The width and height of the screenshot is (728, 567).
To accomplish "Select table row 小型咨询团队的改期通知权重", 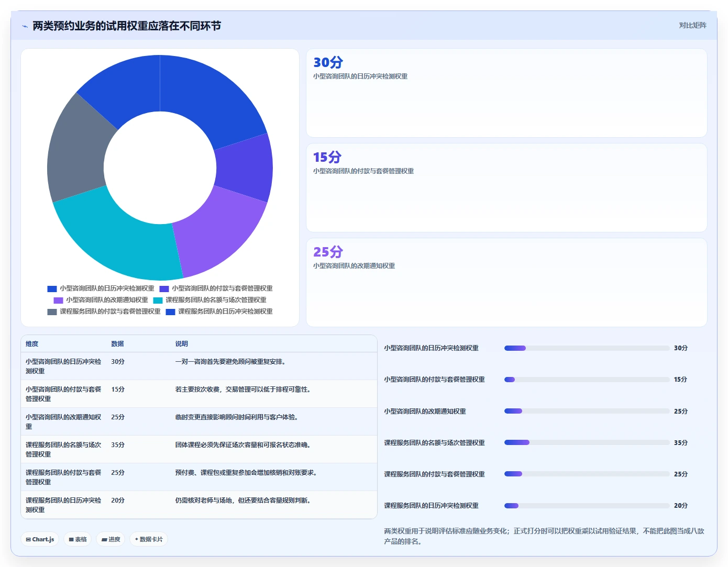I will coord(199,421).
